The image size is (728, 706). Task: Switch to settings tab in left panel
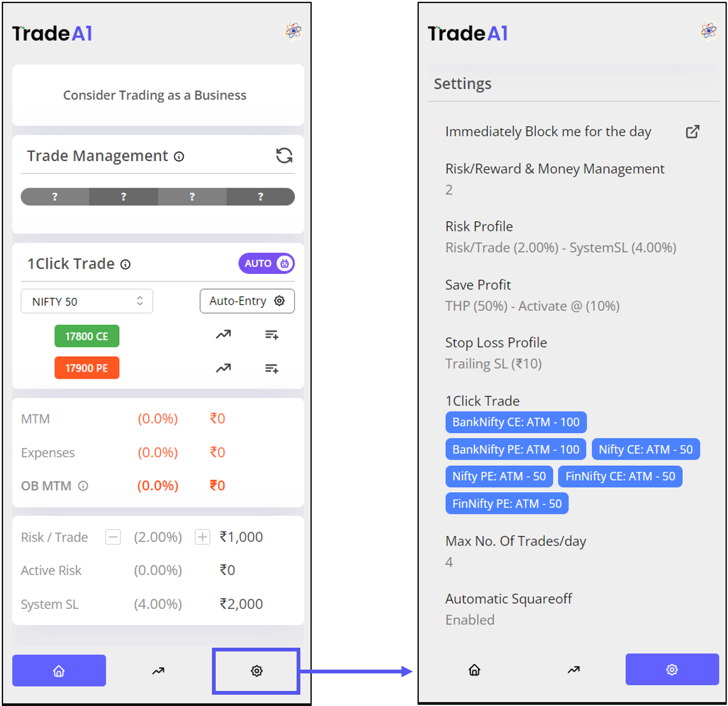[x=256, y=671]
